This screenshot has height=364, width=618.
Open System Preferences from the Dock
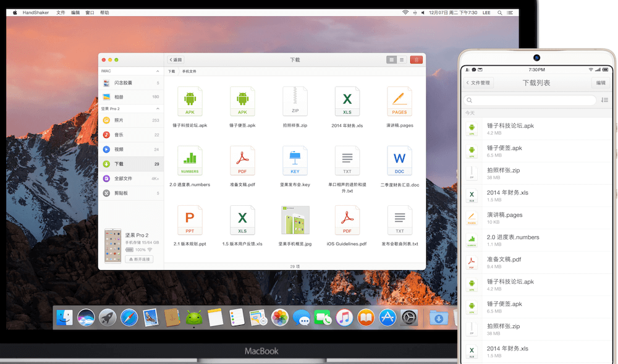pyautogui.click(x=408, y=318)
